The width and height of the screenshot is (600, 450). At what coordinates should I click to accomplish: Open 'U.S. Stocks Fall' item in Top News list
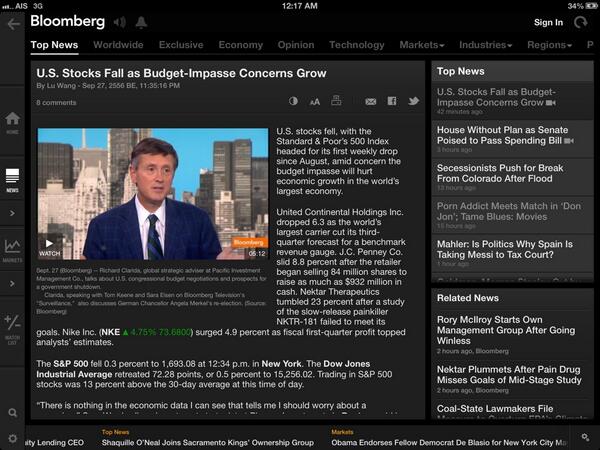pyautogui.click(x=512, y=101)
